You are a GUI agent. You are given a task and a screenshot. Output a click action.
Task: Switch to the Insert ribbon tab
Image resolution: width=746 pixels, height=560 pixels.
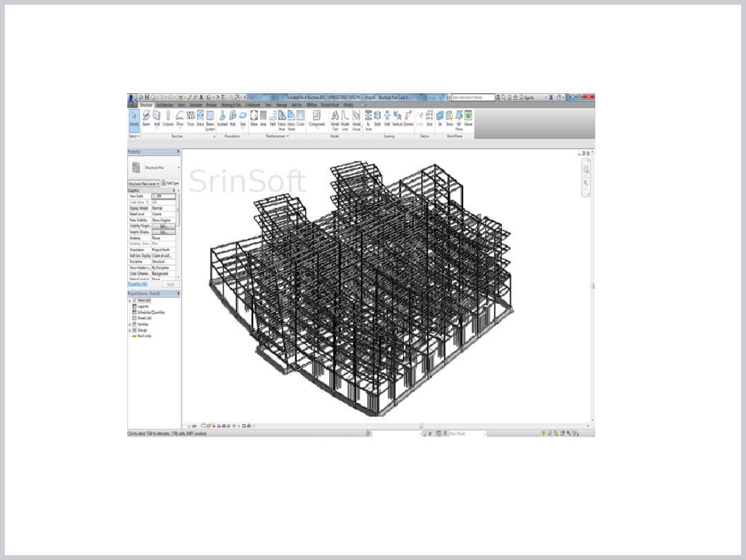181,104
